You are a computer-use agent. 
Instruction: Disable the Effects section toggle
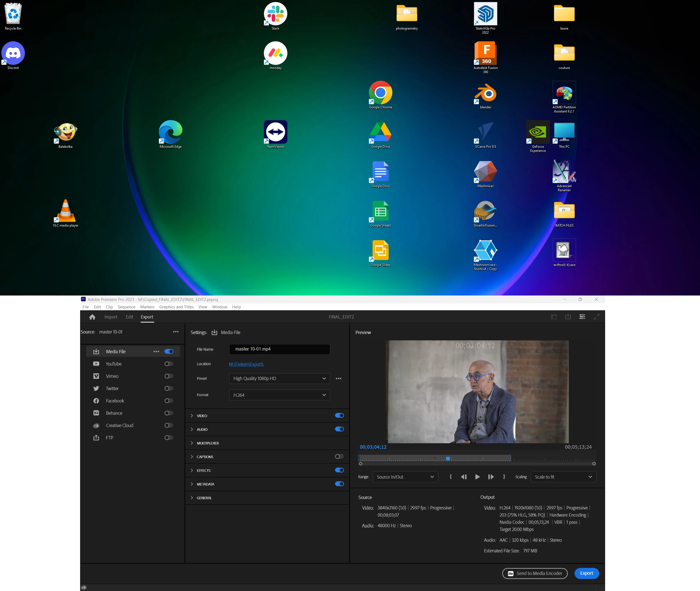pos(339,470)
